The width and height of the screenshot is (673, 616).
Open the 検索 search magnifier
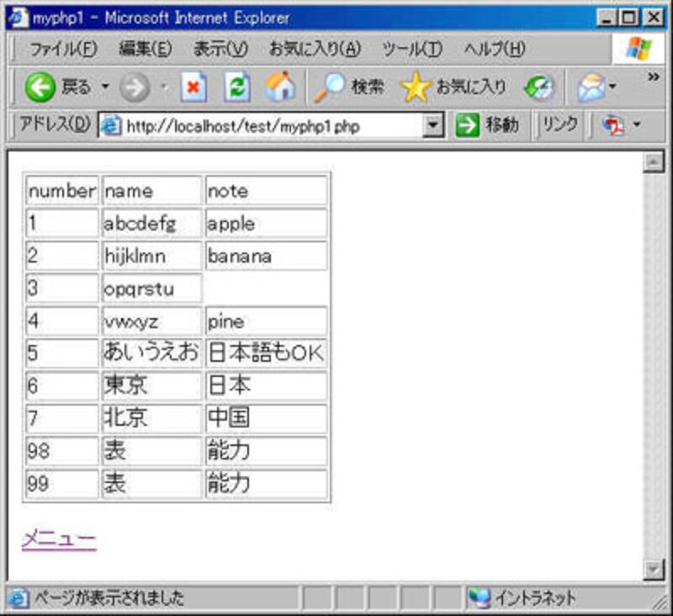(x=349, y=87)
